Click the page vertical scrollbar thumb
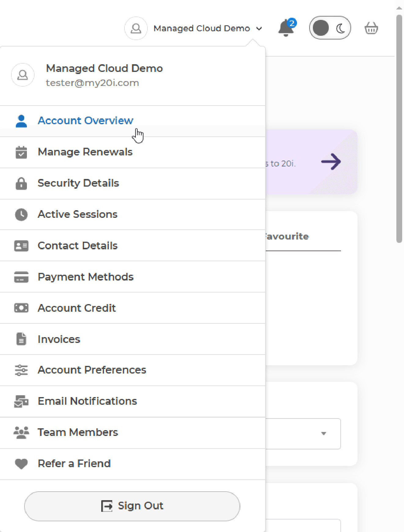This screenshot has height=532, width=404. pos(399,128)
